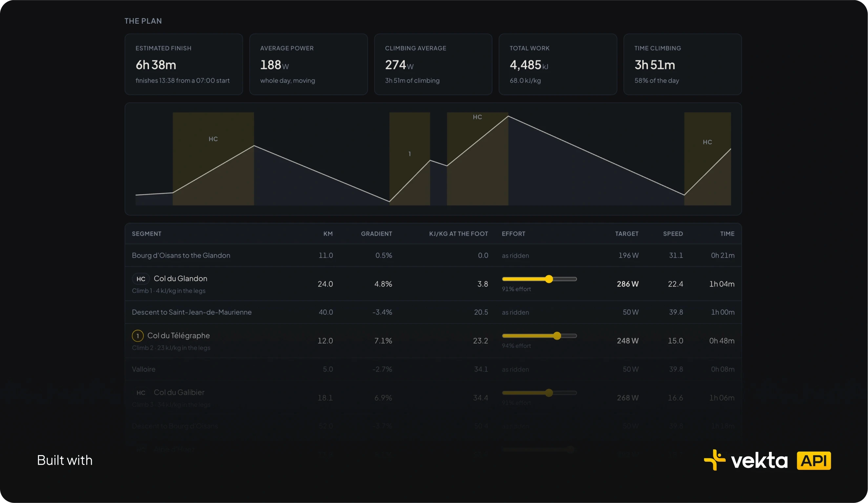Open the Estimated Finish card
The image size is (868, 503).
pos(184,64)
